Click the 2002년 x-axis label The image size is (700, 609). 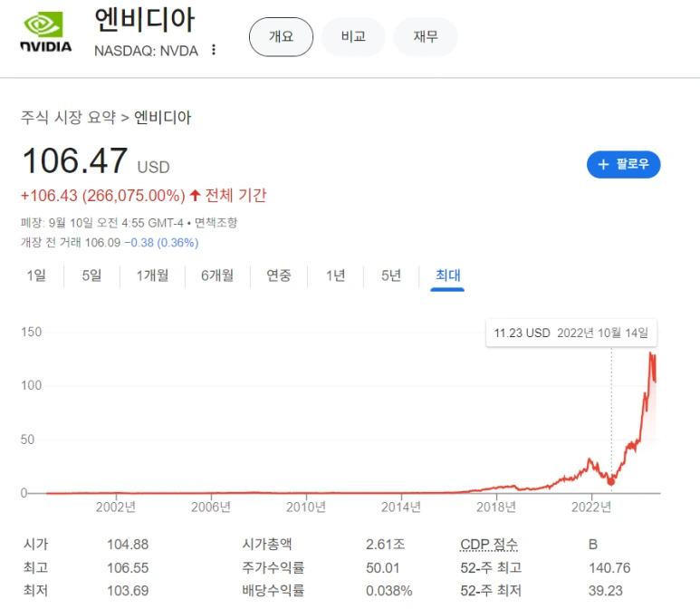pyautogui.click(x=116, y=507)
